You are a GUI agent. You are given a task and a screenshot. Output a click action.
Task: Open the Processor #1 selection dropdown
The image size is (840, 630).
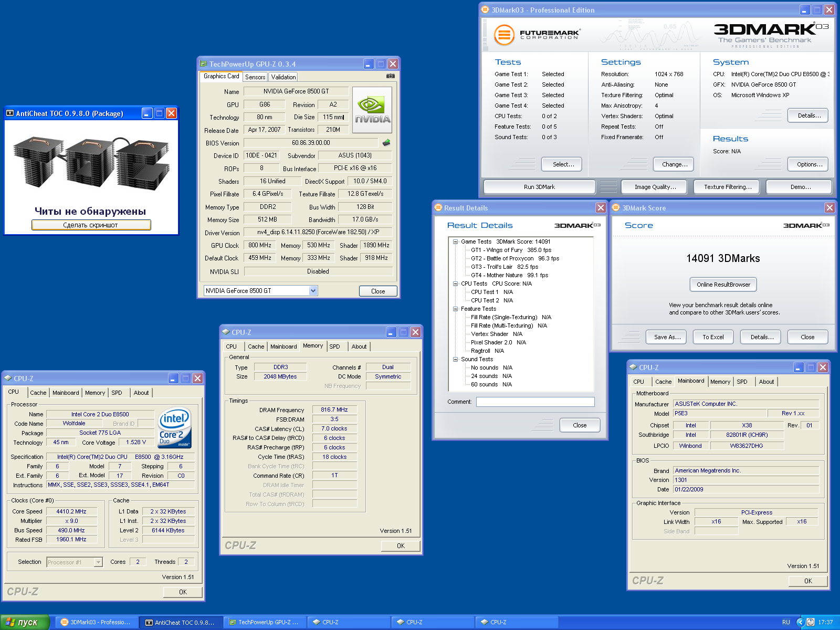[x=98, y=562]
